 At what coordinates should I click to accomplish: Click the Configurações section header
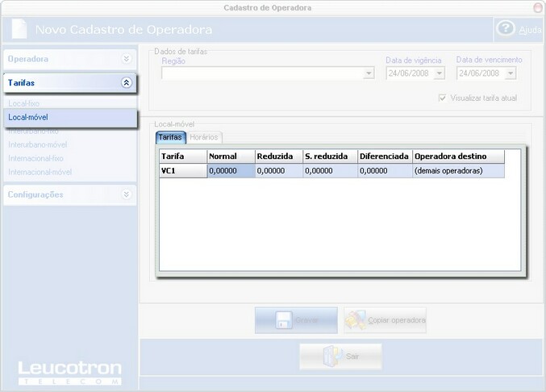[70, 194]
